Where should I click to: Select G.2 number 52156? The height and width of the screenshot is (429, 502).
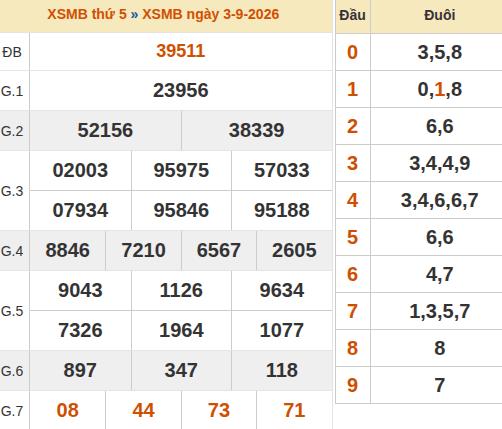point(105,130)
